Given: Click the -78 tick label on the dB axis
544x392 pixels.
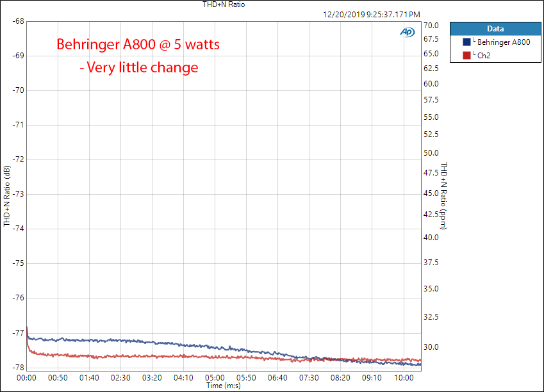Looking at the screenshot, I should point(19,368).
